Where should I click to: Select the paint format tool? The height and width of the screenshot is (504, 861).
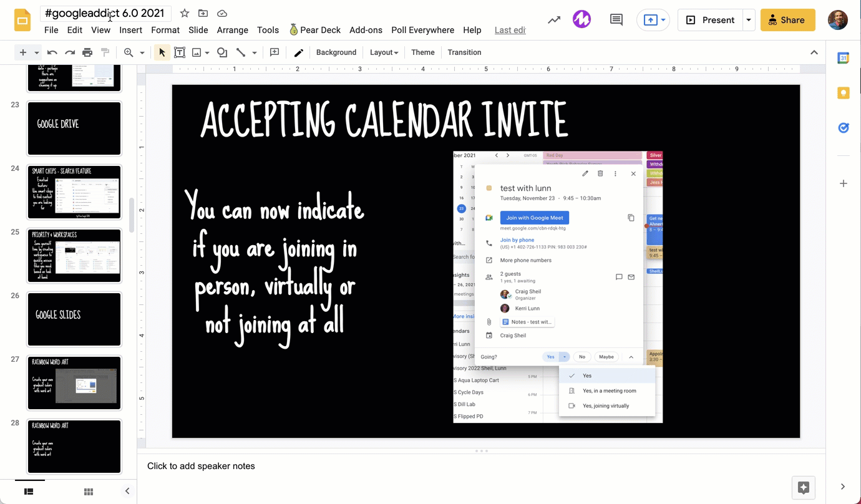[105, 52]
